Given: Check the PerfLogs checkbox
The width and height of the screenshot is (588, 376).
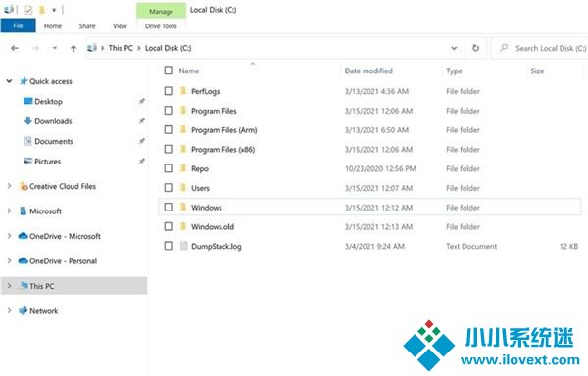Looking at the screenshot, I should click(169, 91).
